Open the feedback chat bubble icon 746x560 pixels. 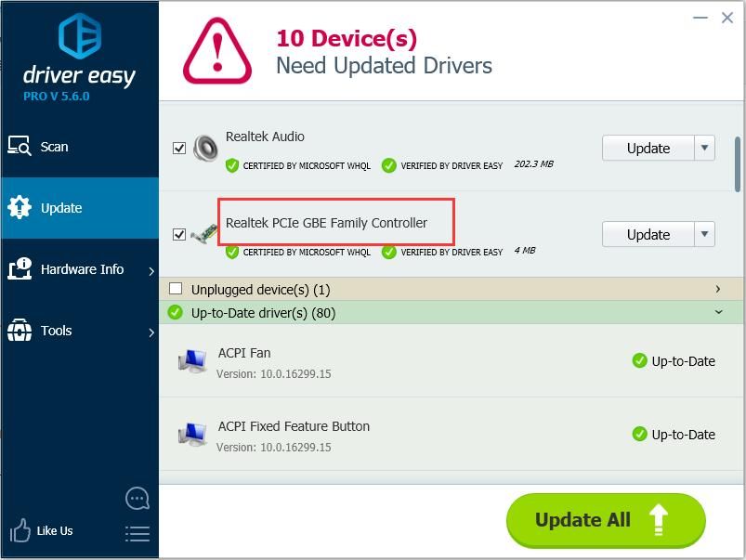[x=137, y=499]
